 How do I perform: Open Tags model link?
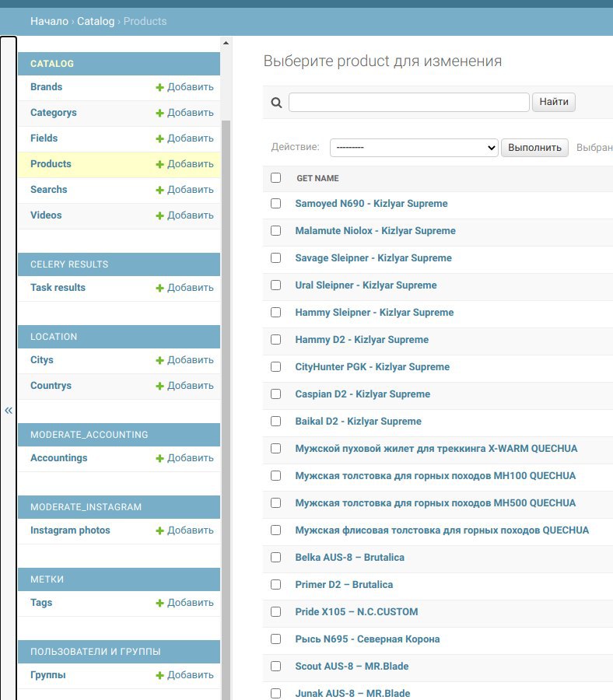pos(41,602)
